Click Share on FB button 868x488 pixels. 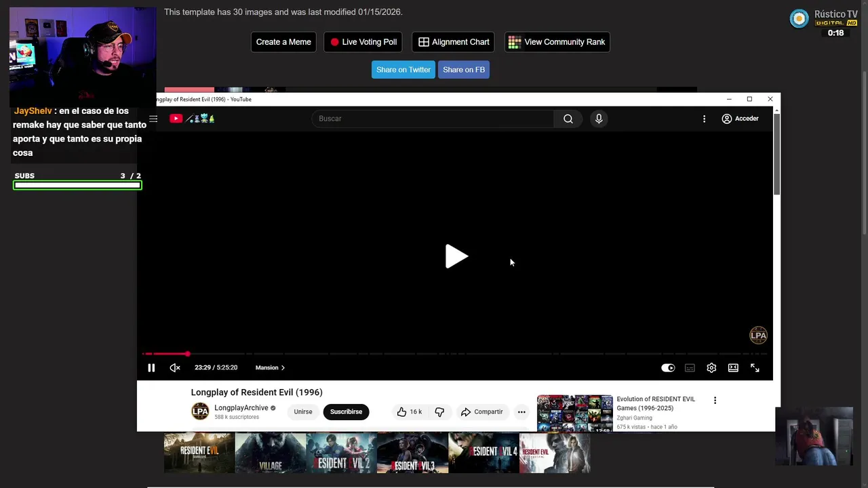tap(464, 70)
